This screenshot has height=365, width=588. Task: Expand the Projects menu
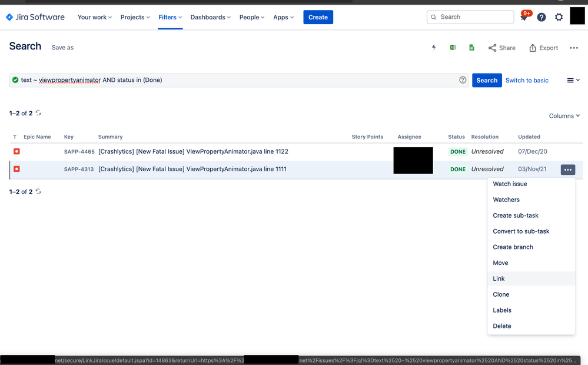click(x=135, y=17)
